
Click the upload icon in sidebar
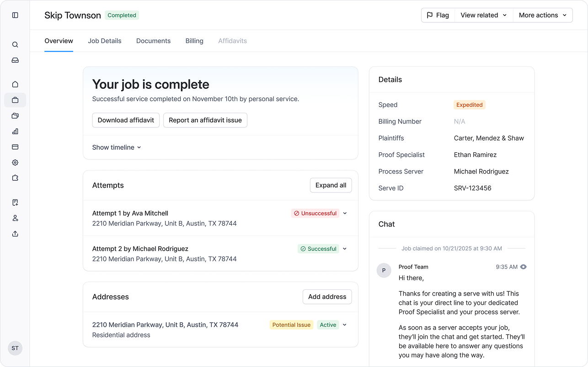tap(15, 234)
